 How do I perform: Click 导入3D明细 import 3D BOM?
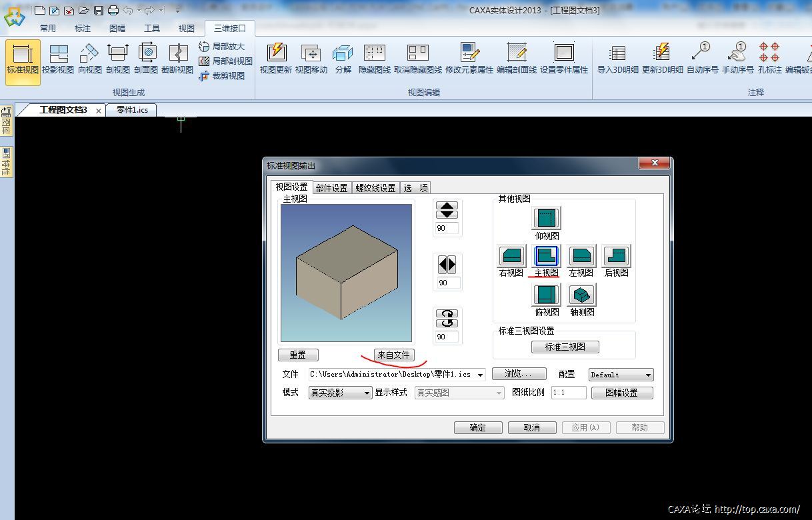(x=618, y=59)
